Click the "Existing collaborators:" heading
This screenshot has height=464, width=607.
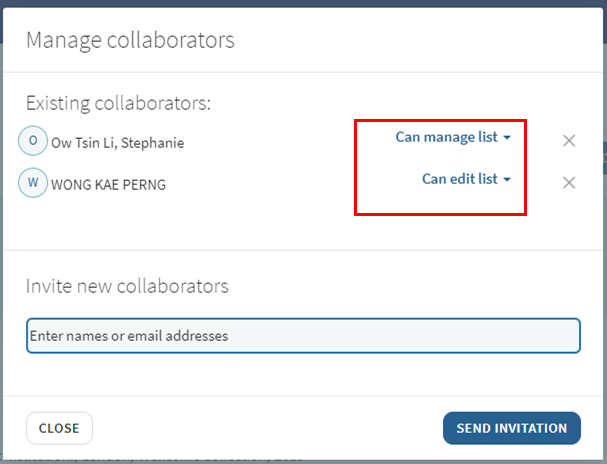coord(118,102)
